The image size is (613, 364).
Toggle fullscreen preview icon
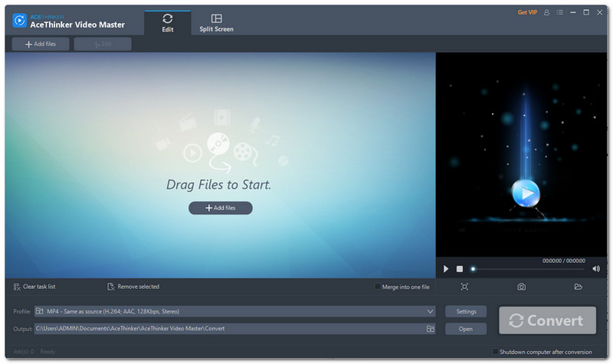(464, 287)
